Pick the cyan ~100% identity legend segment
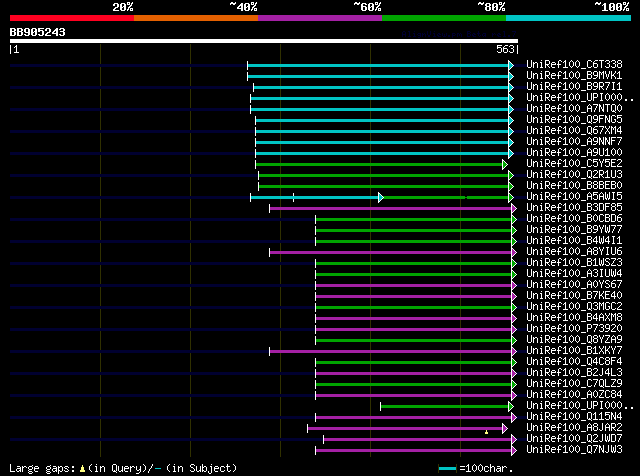640x476 pixels. click(x=569, y=18)
